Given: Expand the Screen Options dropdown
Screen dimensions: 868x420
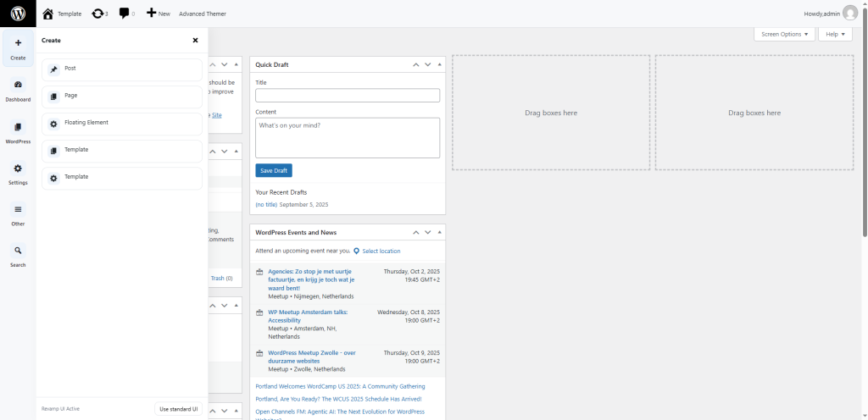Looking at the screenshot, I should [784, 34].
